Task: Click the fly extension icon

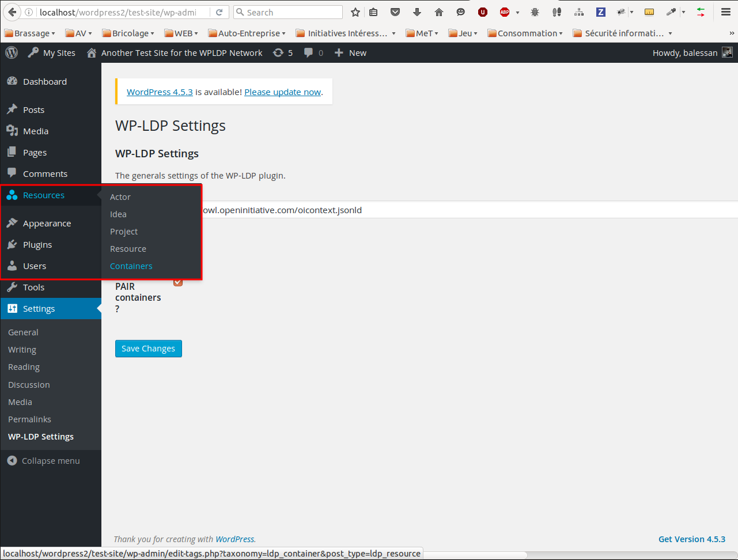Action: pyautogui.click(x=621, y=12)
